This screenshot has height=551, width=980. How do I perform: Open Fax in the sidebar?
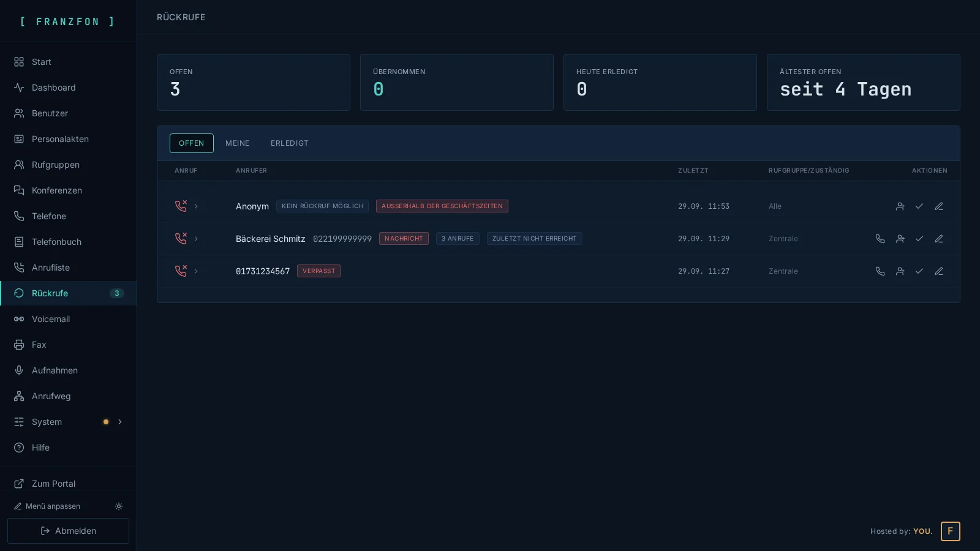click(68, 345)
